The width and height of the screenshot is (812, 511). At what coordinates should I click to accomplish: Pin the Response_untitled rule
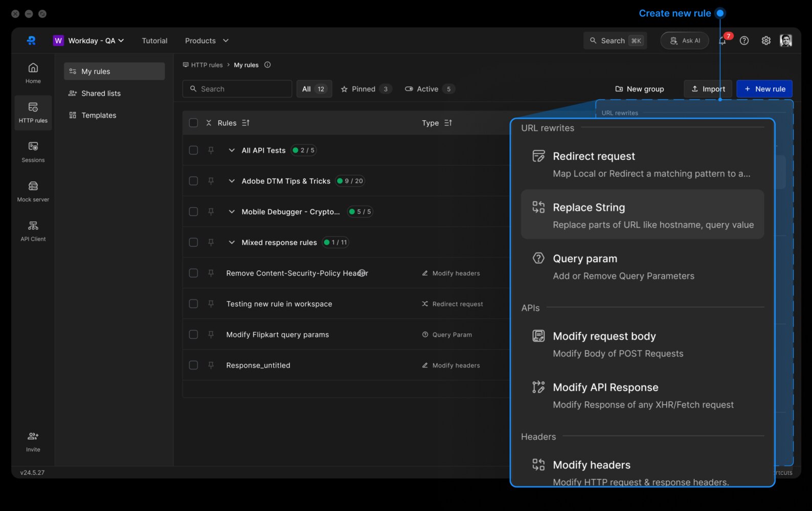click(x=211, y=365)
